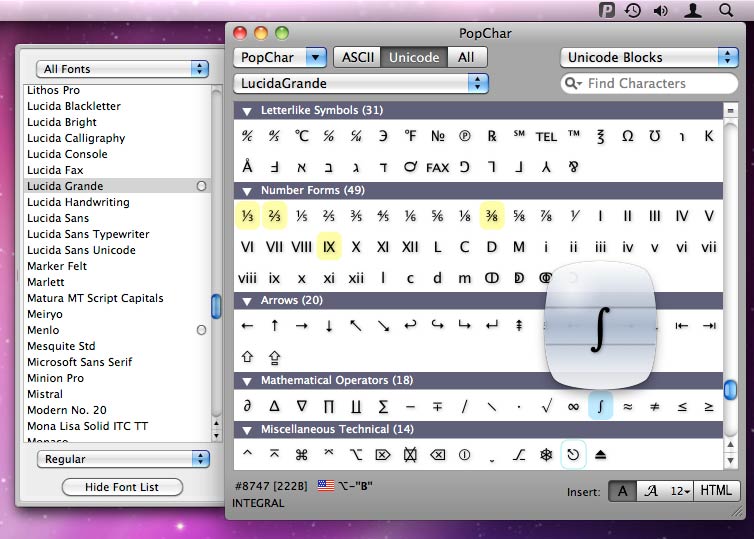
Task: Collapse the Mathematical Operators section
Action: (247, 381)
